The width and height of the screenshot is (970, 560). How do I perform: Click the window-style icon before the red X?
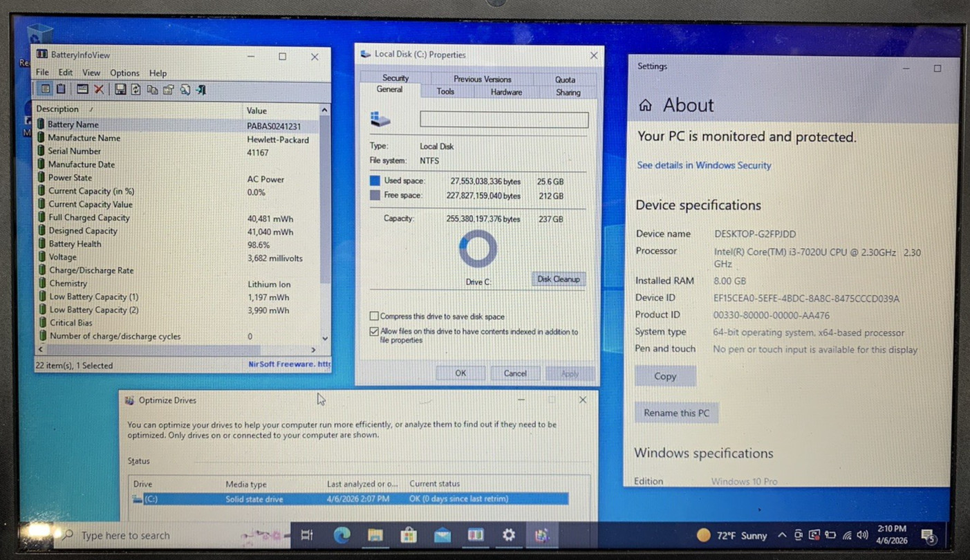click(x=82, y=89)
